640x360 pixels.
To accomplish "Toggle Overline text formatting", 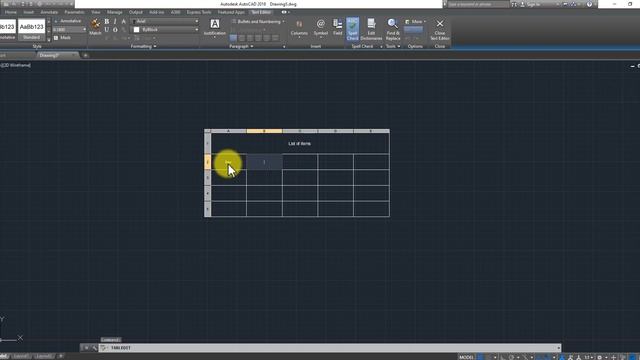I will (x=115, y=30).
